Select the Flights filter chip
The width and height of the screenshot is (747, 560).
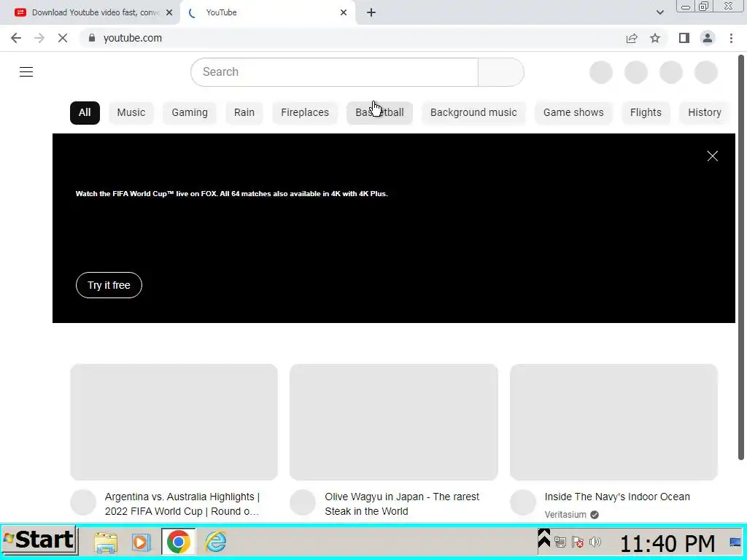646,113
